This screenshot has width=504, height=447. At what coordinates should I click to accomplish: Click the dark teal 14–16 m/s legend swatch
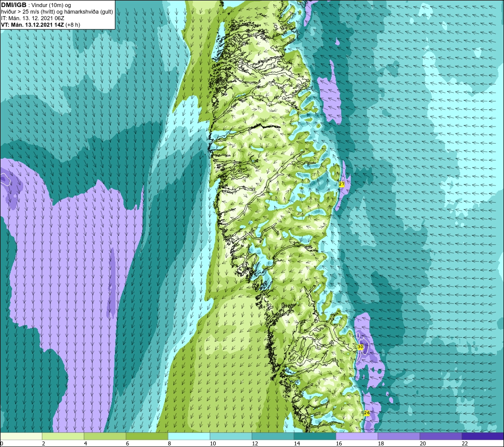point(315,436)
